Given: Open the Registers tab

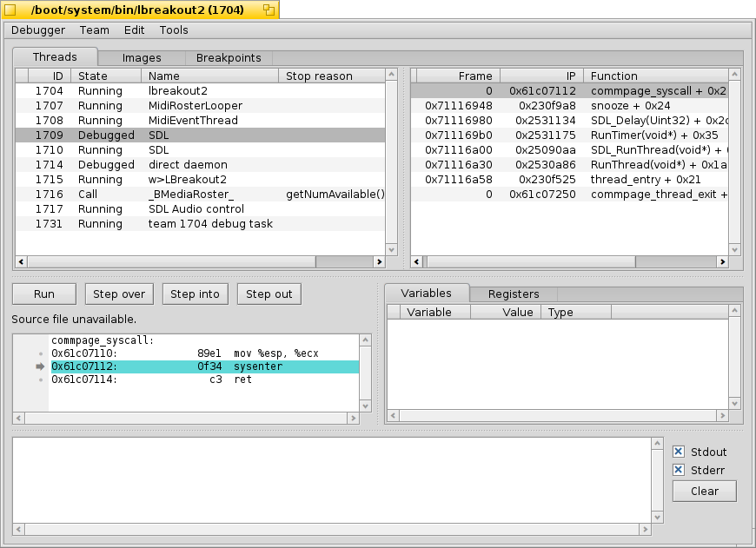Looking at the screenshot, I should pyautogui.click(x=513, y=294).
